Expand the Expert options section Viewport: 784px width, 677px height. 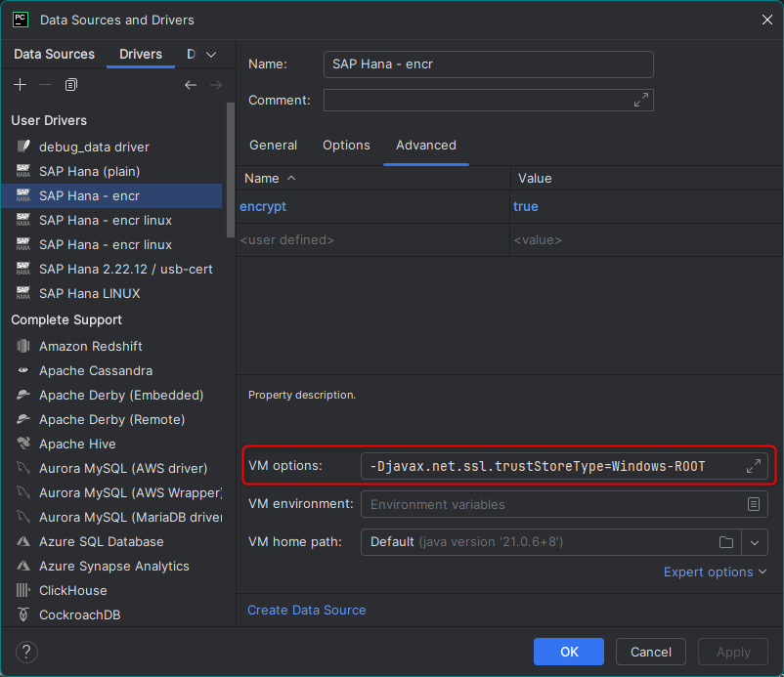[x=715, y=571]
